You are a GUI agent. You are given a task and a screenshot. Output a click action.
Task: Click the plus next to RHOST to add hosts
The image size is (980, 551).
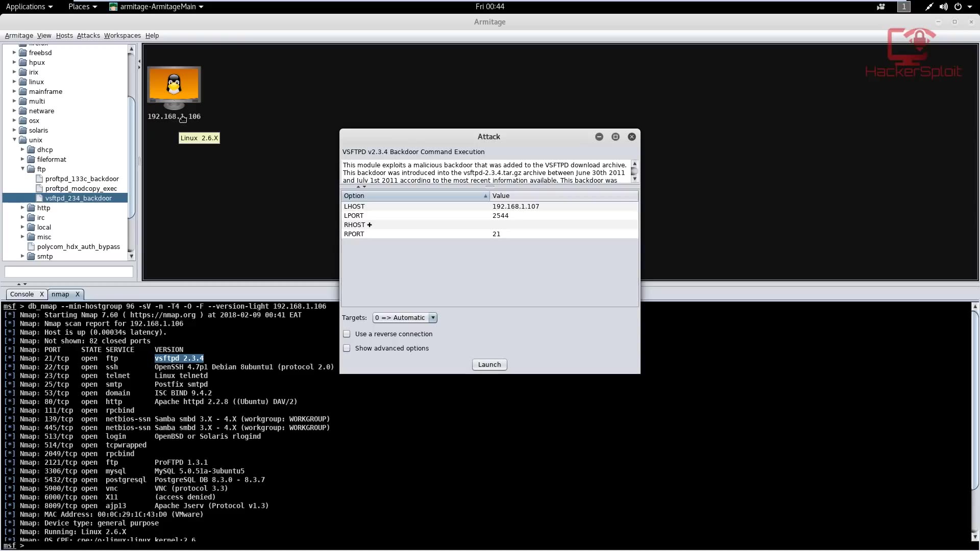click(370, 224)
